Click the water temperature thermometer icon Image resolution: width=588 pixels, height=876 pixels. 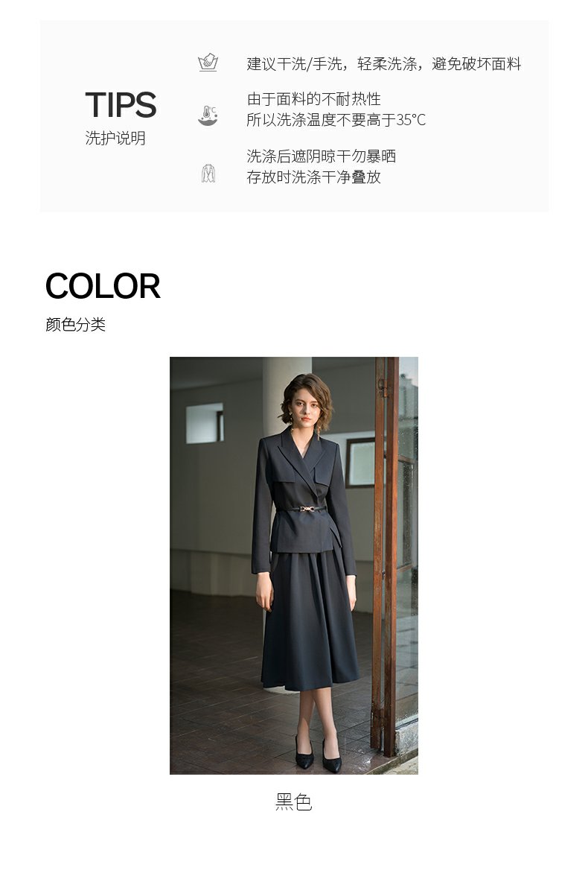pos(208,115)
